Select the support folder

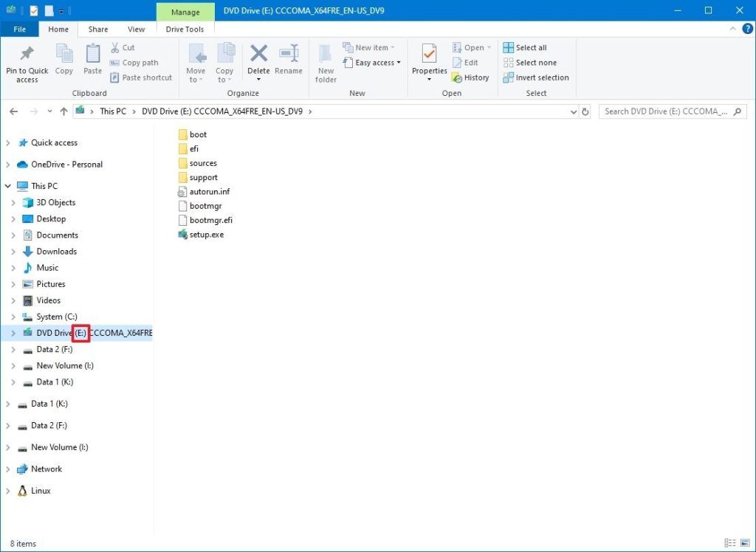(198, 177)
